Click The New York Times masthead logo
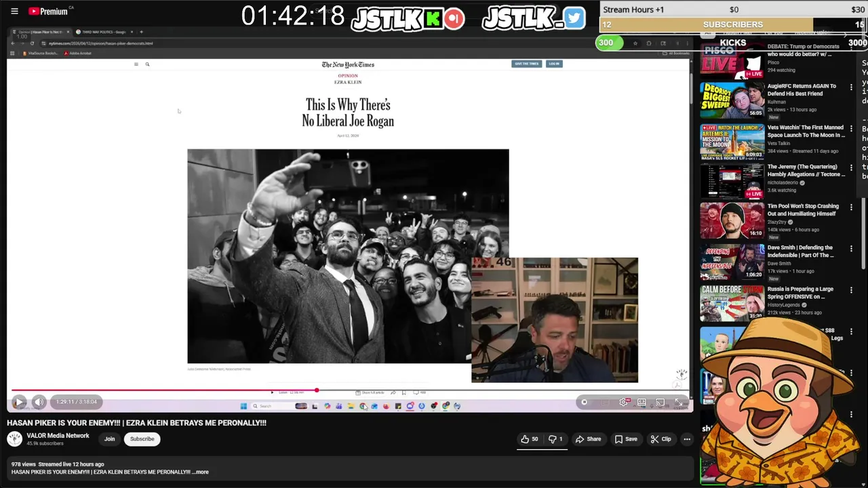Image resolution: width=868 pixels, height=488 pixels. [x=348, y=64]
